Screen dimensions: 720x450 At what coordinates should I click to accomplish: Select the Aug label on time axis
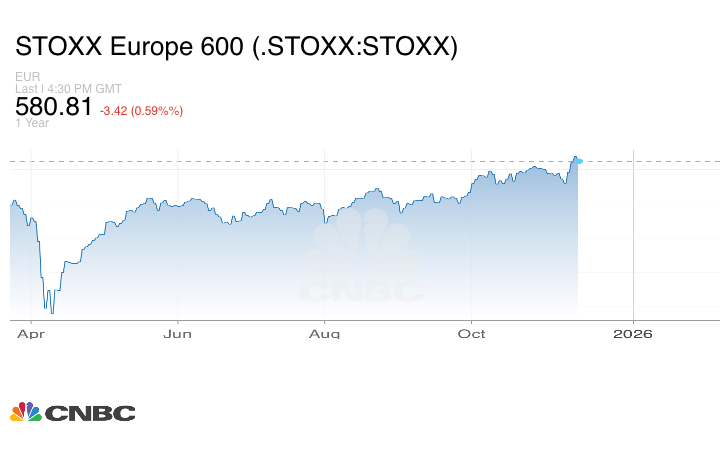[x=324, y=333]
